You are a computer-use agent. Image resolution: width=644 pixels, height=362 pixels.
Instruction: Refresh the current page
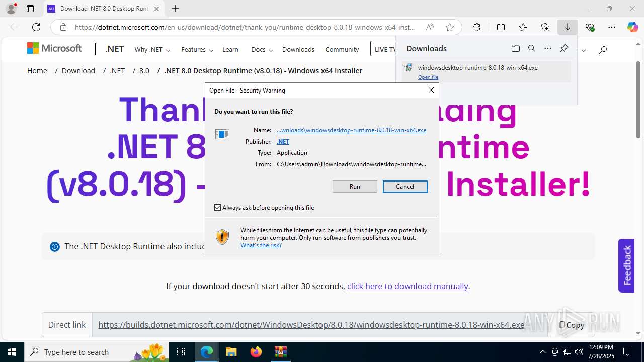pyautogui.click(x=36, y=27)
